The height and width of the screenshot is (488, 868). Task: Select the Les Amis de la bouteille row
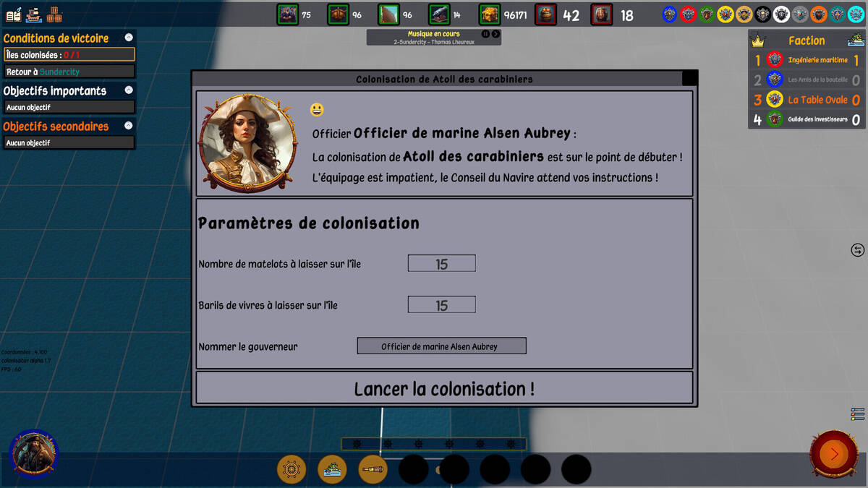[807, 80]
